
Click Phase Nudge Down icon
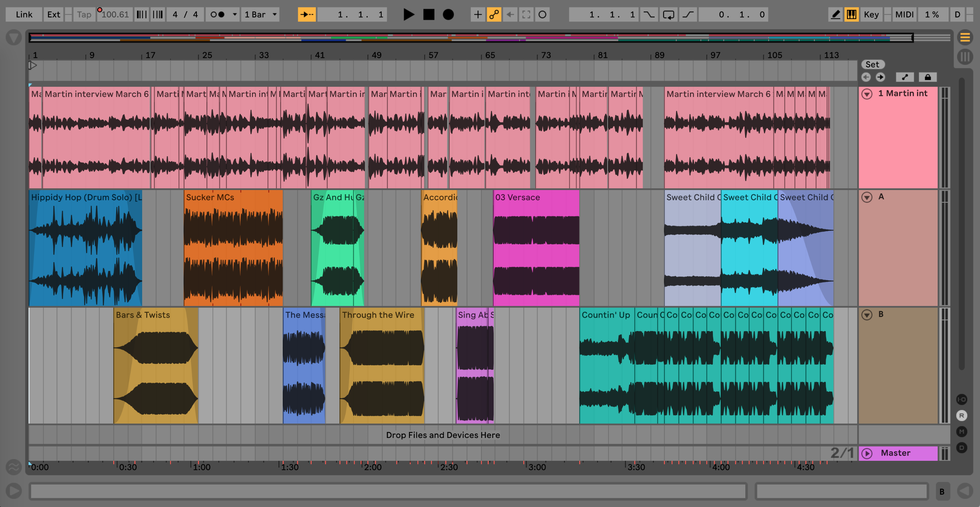[x=142, y=14]
